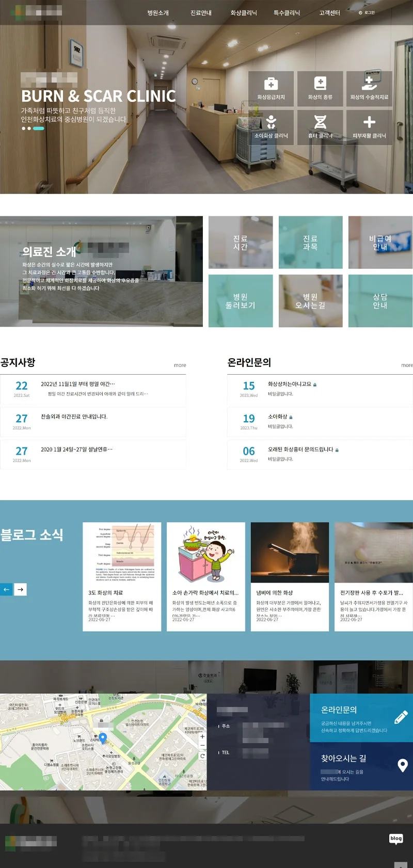Open the 화상응급처치 first-aid icon tile
Image resolution: width=413 pixels, height=868 pixels.
point(271,89)
